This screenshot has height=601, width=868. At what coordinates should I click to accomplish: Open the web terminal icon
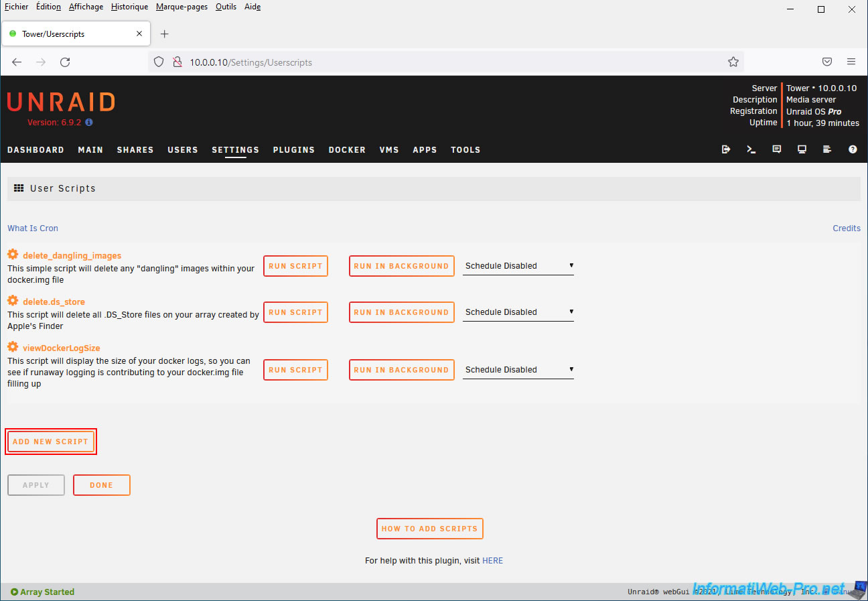tap(751, 149)
